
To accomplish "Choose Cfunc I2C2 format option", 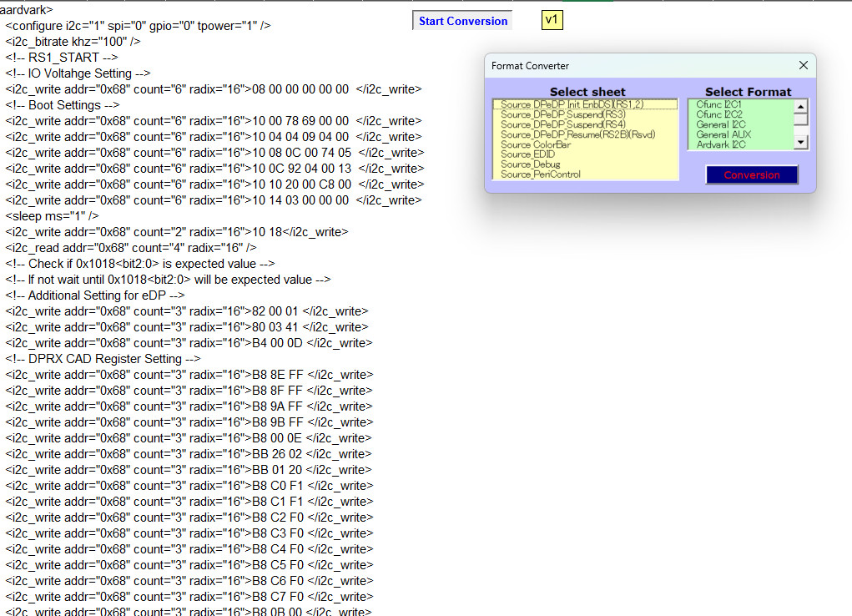I will (719, 114).
